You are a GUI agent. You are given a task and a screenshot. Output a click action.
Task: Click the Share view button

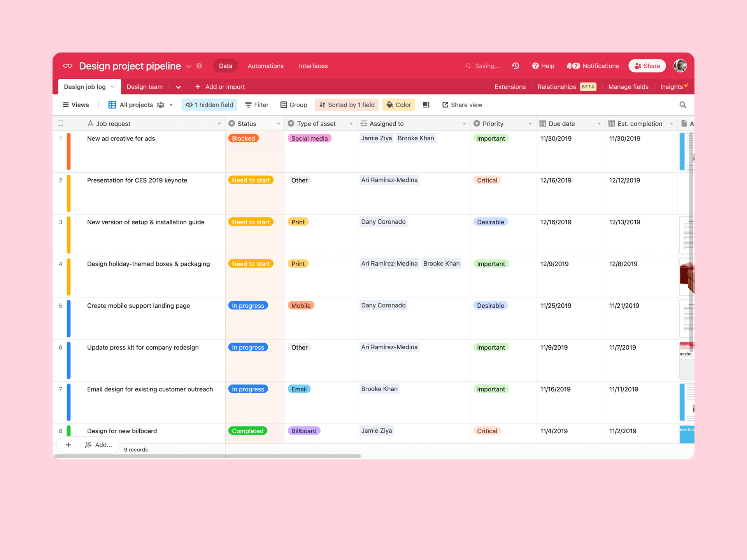click(x=462, y=105)
